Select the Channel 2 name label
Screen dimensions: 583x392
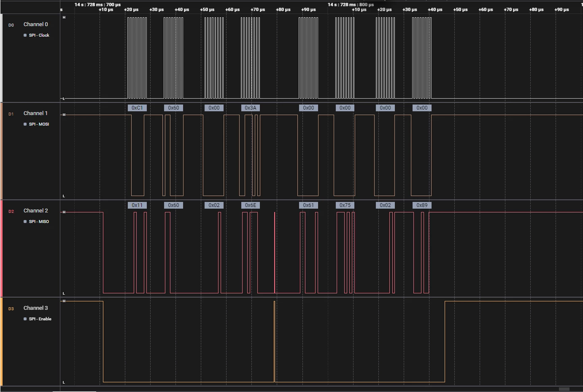pyautogui.click(x=36, y=211)
